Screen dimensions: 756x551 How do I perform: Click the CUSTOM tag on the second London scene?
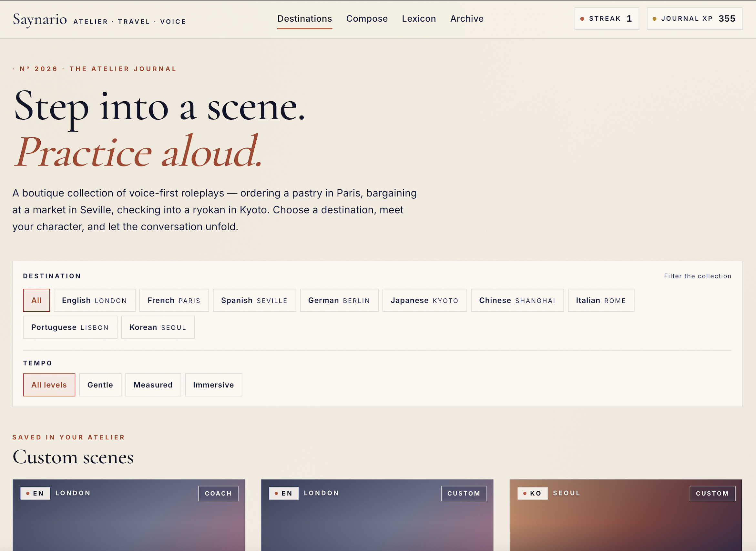click(x=464, y=493)
